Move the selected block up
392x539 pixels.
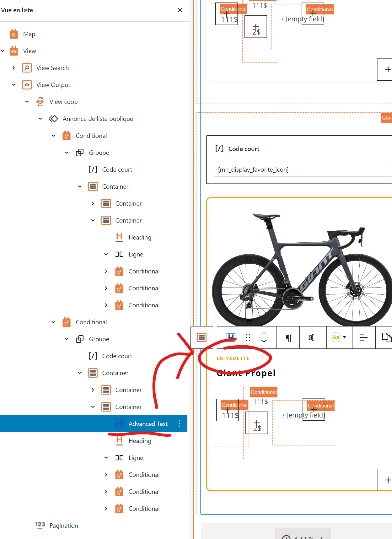click(x=264, y=333)
